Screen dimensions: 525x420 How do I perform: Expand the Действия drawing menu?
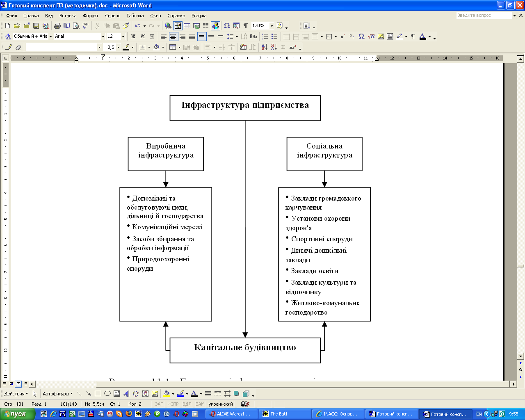click(x=16, y=394)
